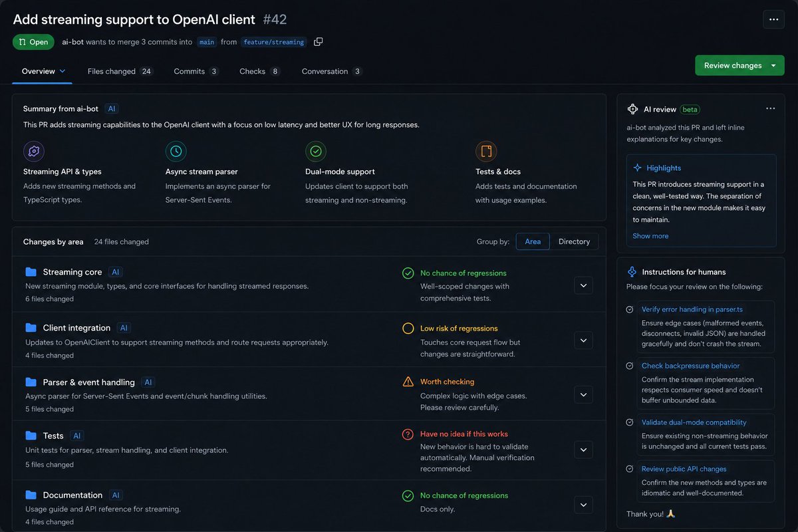The width and height of the screenshot is (798, 532).
Task: Click the AI badge next to Streaming core
Action: tap(116, 272)
